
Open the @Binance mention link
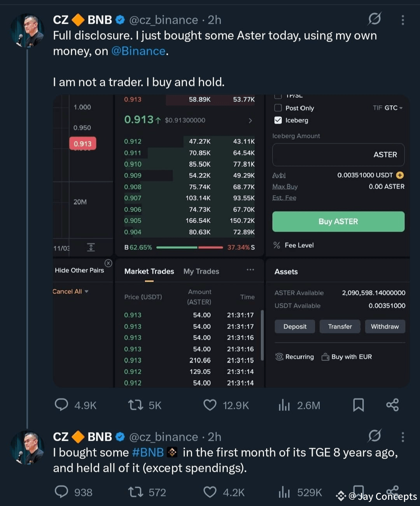pos(138,51)
